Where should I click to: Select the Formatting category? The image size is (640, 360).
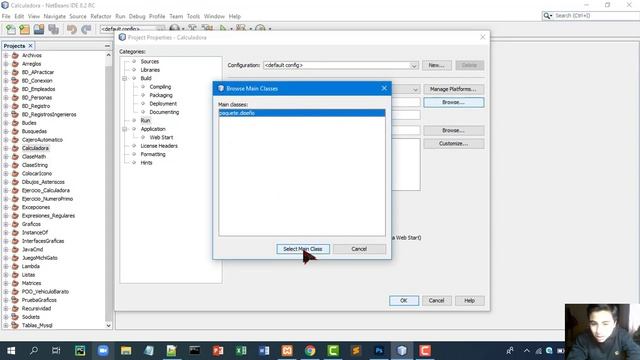153,154
